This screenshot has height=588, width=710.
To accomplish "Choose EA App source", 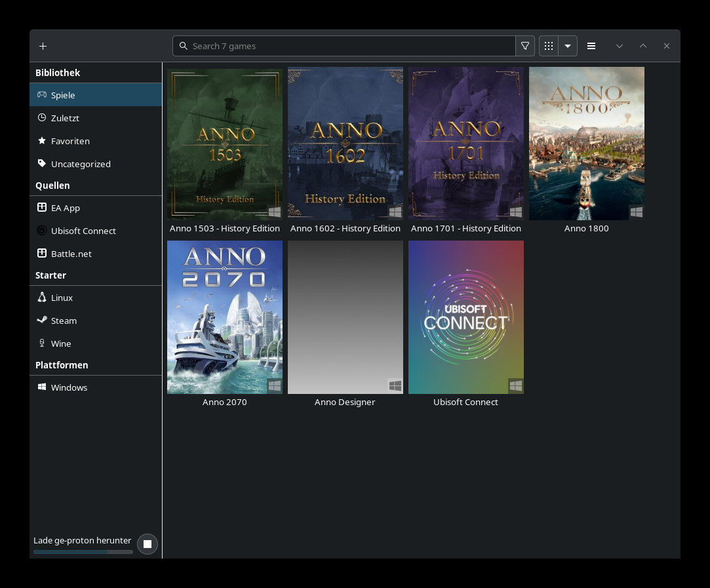I will [66, 208].
